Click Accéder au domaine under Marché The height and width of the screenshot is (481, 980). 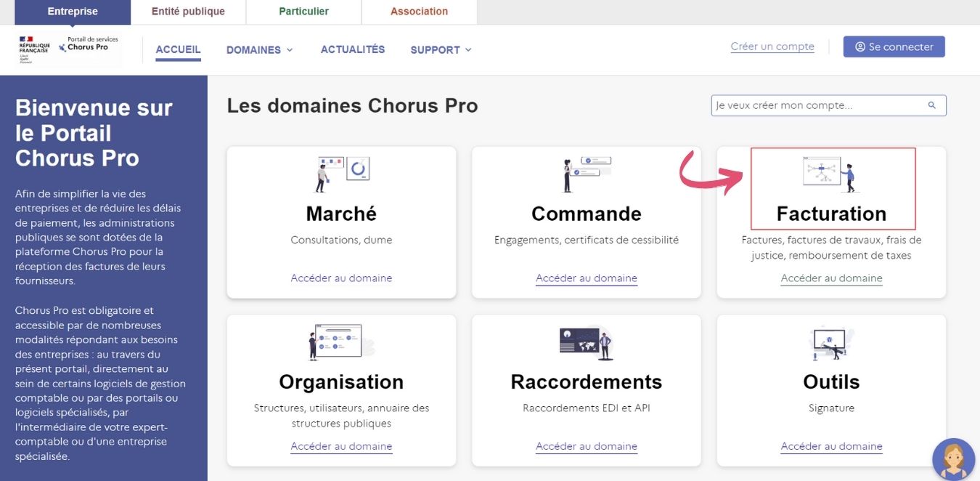tap(341, 278)
